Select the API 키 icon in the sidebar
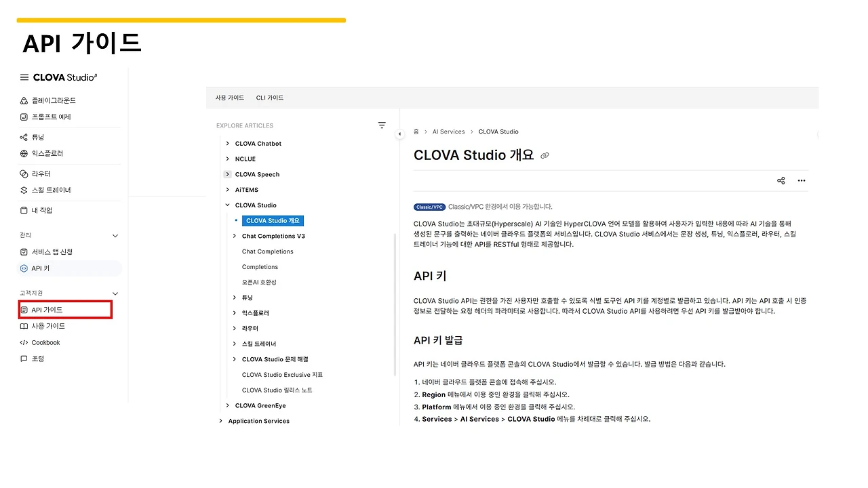The image size is (868, 488). [24, 268]
